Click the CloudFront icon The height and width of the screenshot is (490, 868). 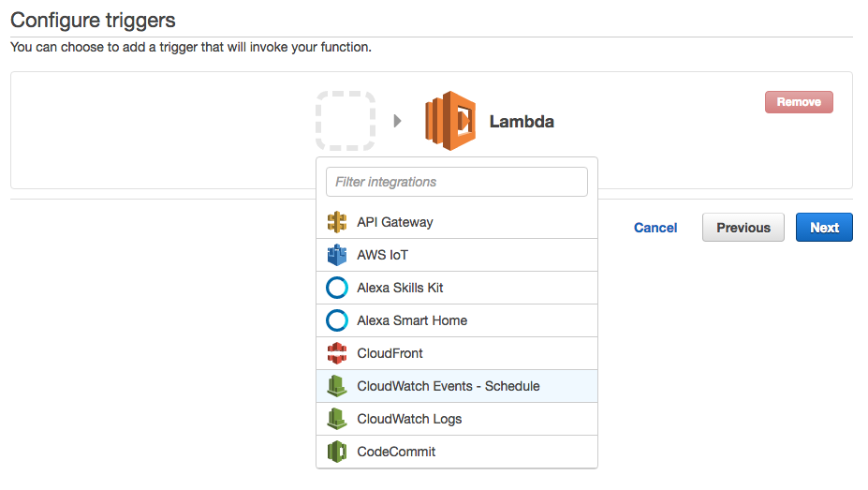click(x=337, y=353)
